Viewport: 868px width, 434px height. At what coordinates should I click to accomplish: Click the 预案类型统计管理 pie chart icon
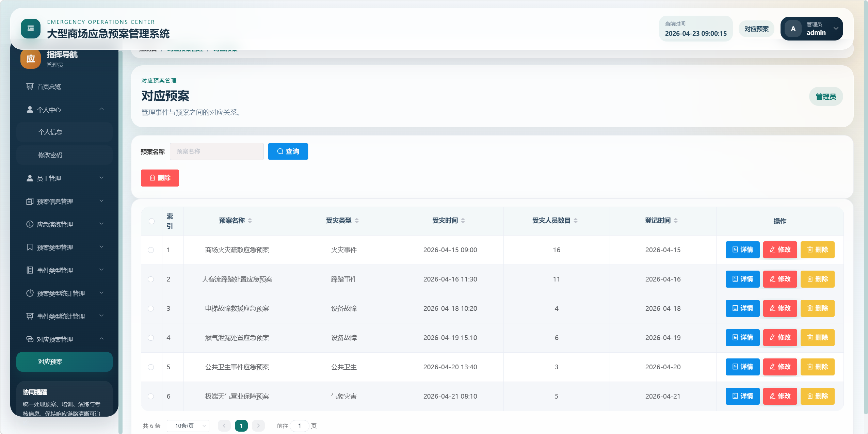click(x=30, y=293)
